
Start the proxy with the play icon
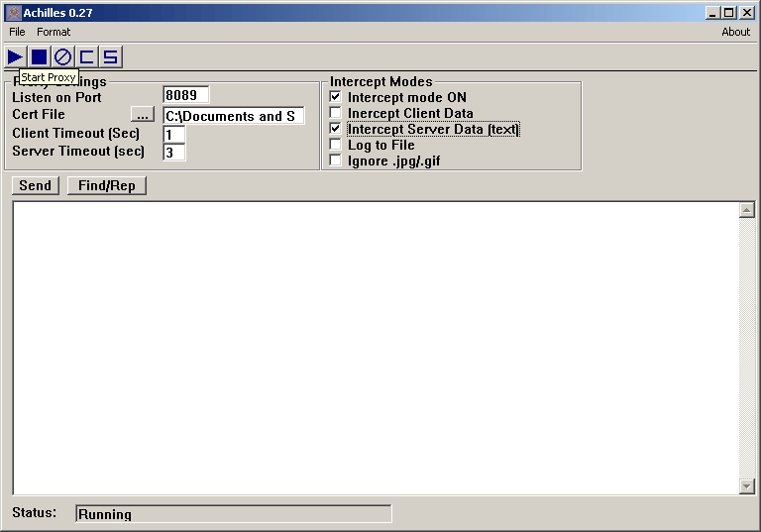[x=15, y=56]
